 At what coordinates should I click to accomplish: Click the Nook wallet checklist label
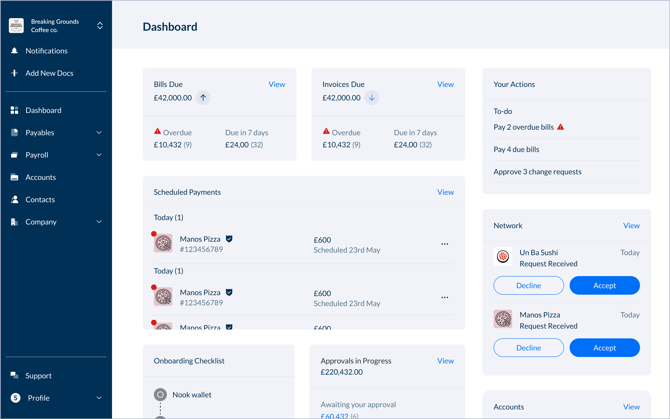pos(192,395)
